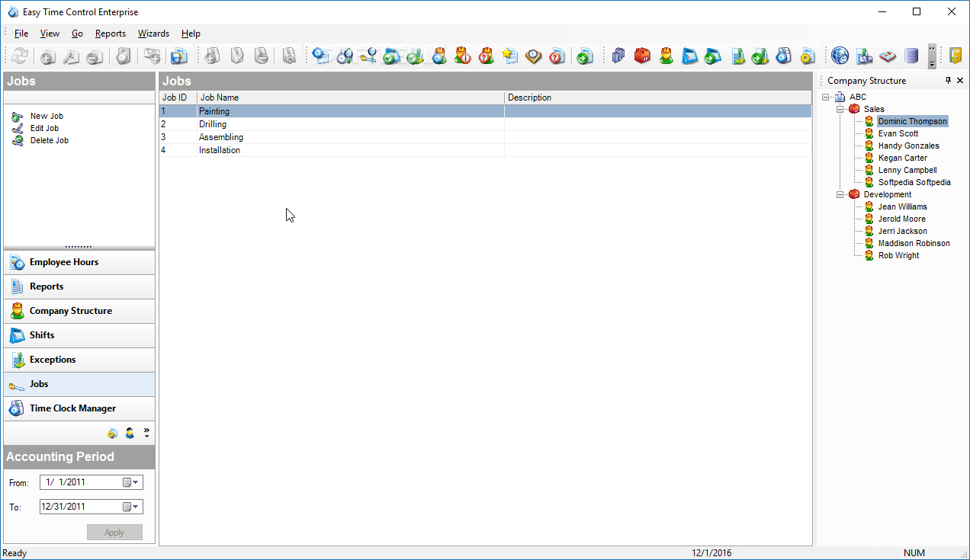Open the View menu
The image size is (970, 560).
[50, 34]
